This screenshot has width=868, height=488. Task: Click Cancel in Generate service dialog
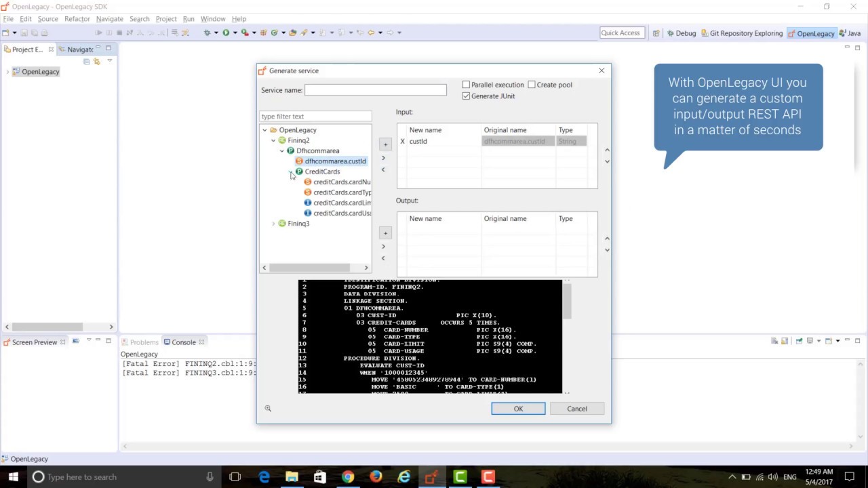[x=577, y=409]
